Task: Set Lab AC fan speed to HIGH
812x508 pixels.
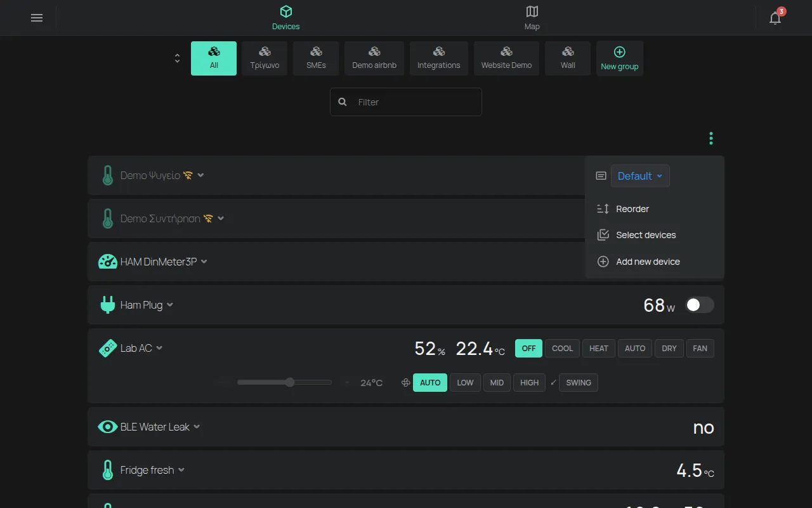Action: click(529, 383)
